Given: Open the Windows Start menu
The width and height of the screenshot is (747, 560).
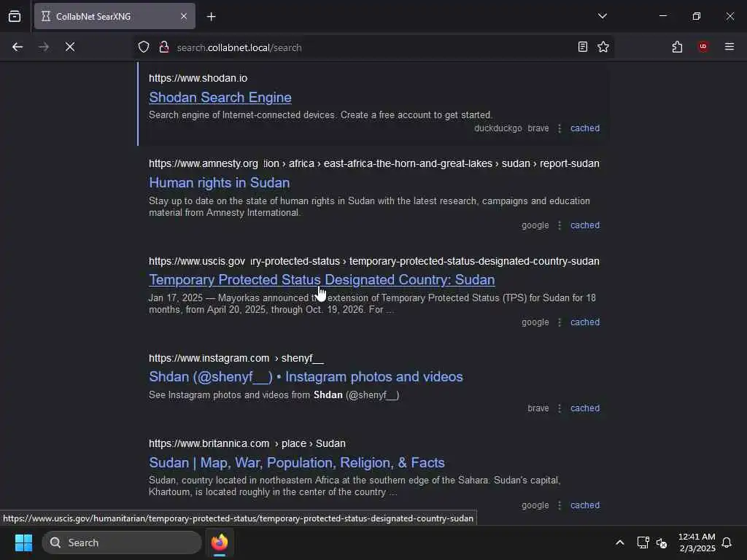Looking at the screenshot, I should tap(23, 542).
